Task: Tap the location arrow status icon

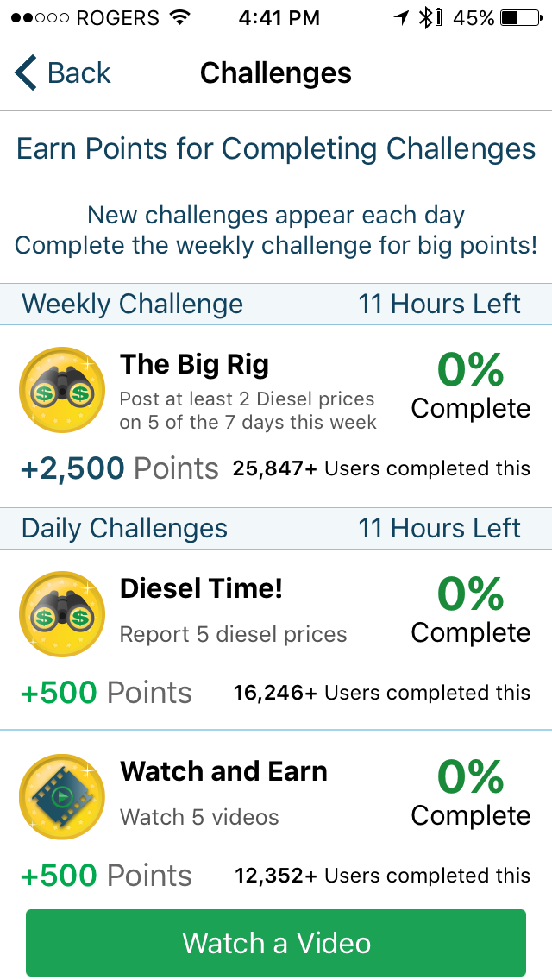Action: point(401,18)
